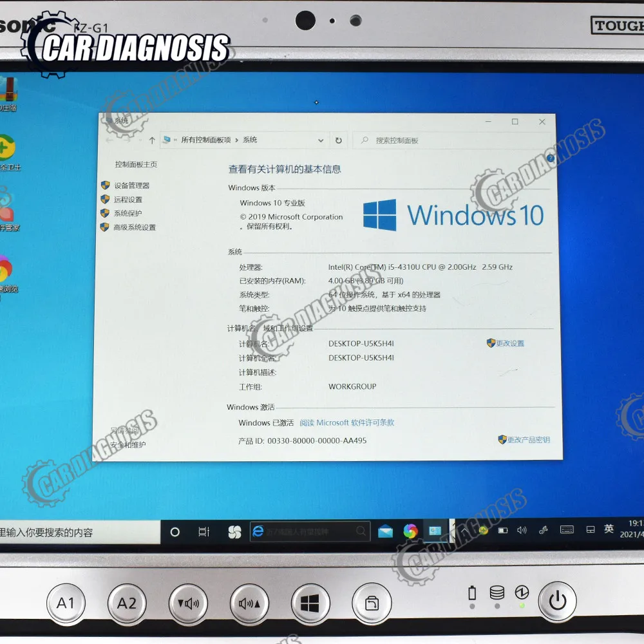The width and height of the screenshot is (644, 644).
Task: Select the active Control Panel taskbar button
Action: [x=435, y=531]
